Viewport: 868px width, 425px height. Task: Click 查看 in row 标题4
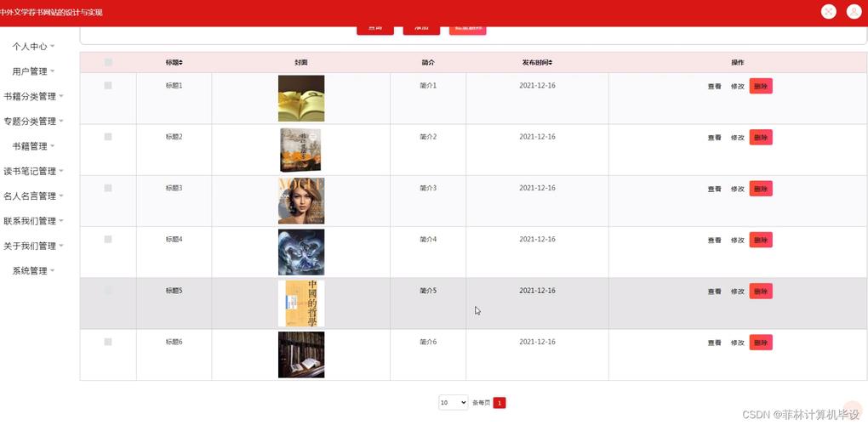714,241
